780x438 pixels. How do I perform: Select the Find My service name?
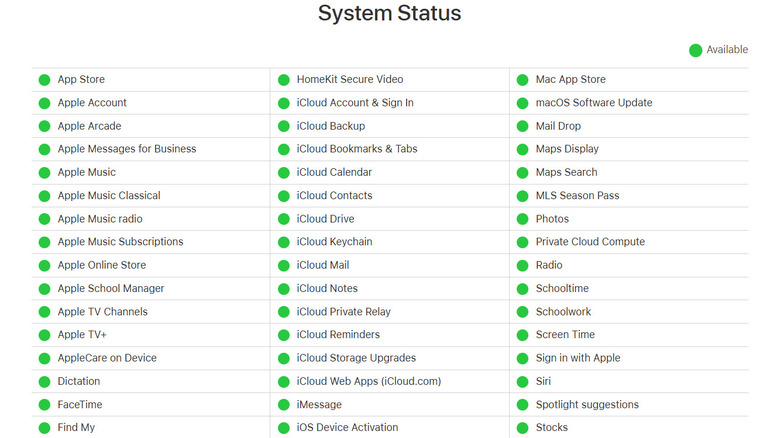coord(76,428)
